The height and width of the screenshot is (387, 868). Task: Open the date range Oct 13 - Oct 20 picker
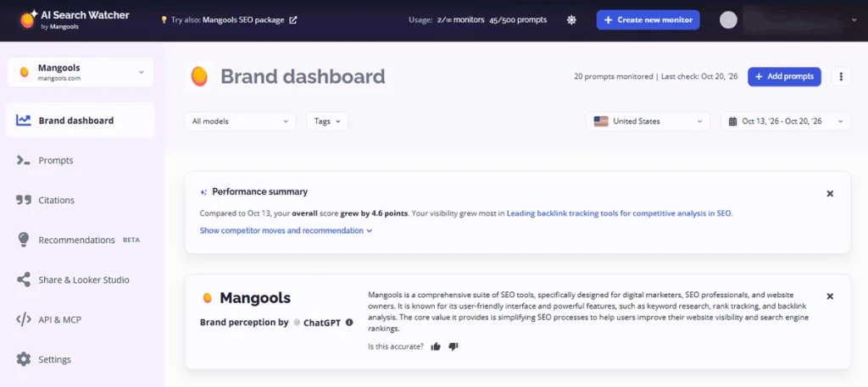point(785,121)
